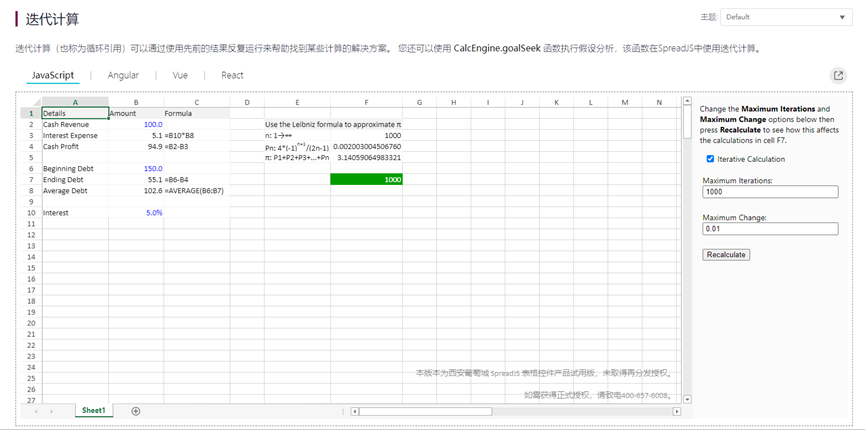Open demo in new window icon
This screenshot has width=865, height=430.
tap(839, 76)
